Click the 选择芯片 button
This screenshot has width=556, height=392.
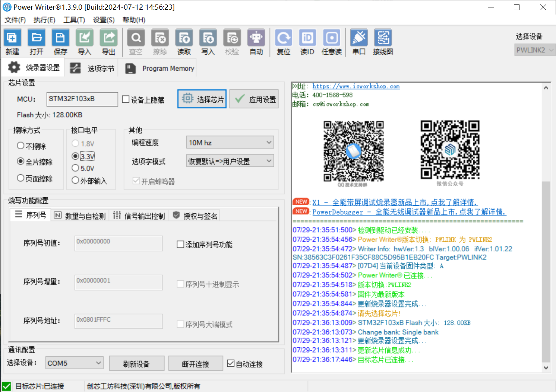click(x=202, y=99)
